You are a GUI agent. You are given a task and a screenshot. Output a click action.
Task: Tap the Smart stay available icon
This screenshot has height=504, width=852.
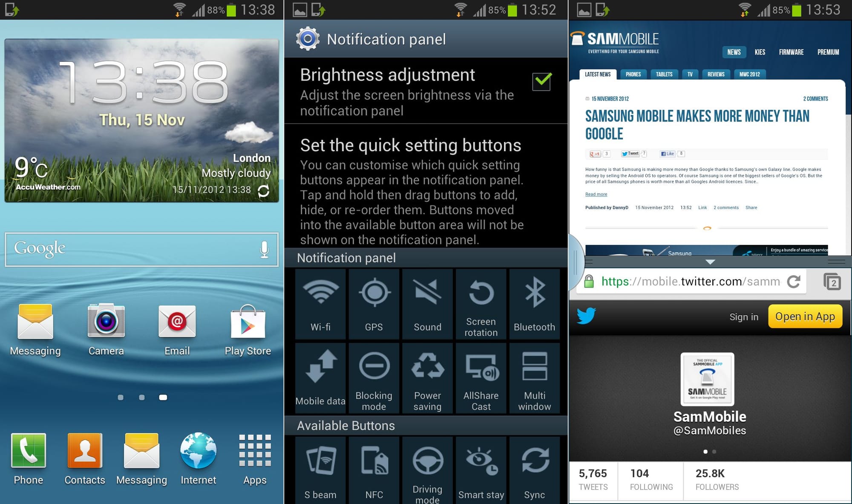point(482,474)
